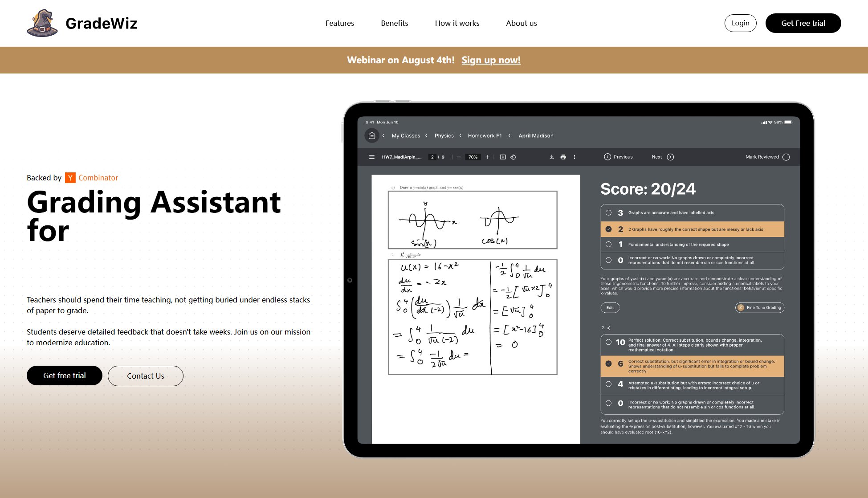This screenshot has height=498, width=868.
Task: Click the chevron before My Classes
Action: tap(383, 136)
